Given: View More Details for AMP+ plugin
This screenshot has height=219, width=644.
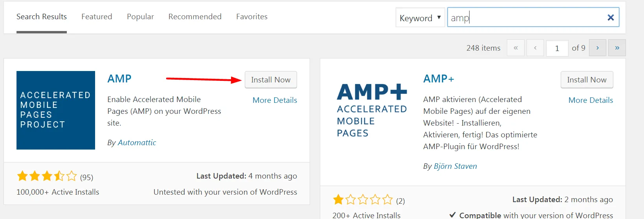Looking at the screenshot, I should 591,100.
